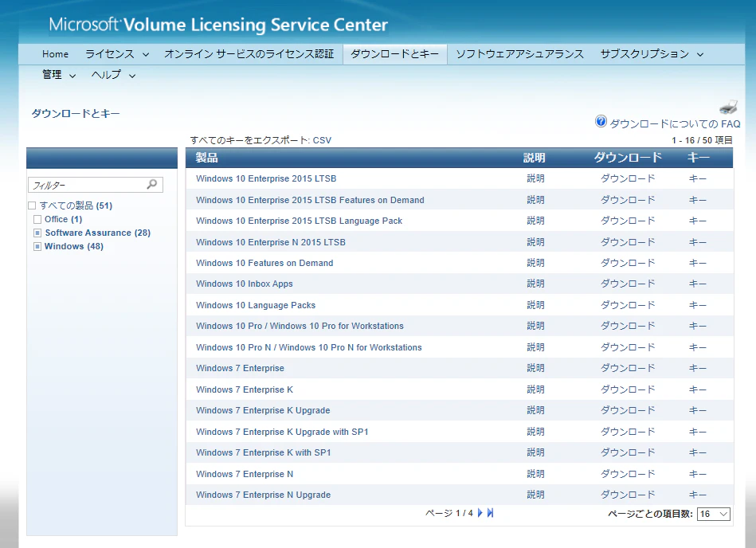
Task: Open Windows 7 Enterprise N Upgrade product
Action: (263, 495)
